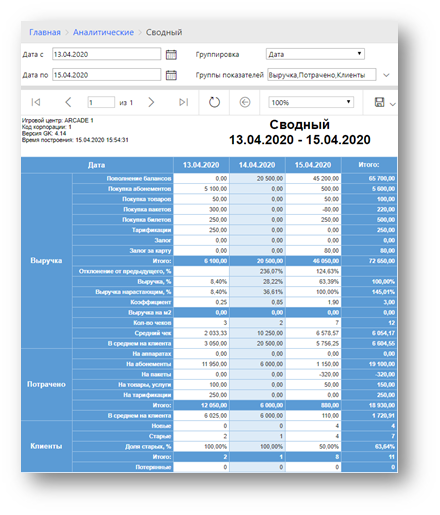
Task: Click the 63,64% old clients share
Action: [x=385, y=446]
